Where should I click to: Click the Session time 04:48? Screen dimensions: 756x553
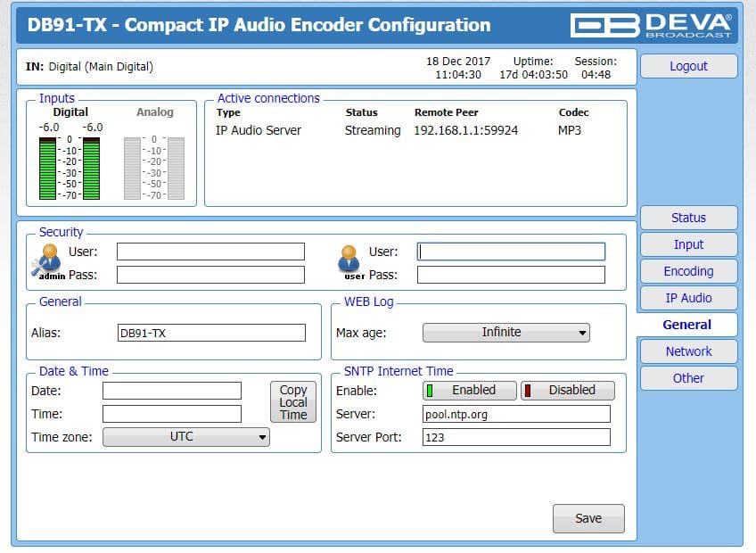pyautogui.click(x=596, y=75)
